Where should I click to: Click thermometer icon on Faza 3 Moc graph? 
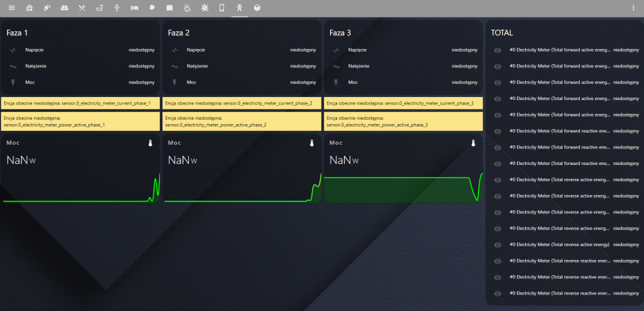[472, 144]
